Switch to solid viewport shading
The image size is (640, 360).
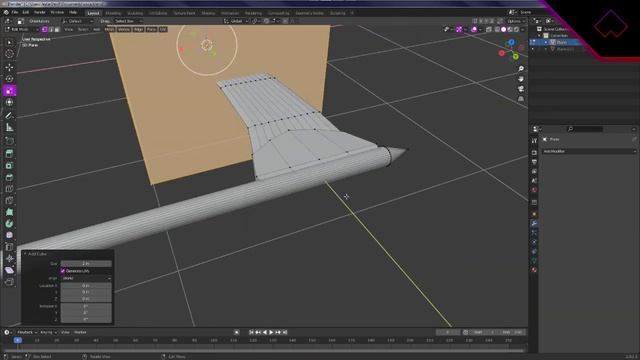point(504,29)
